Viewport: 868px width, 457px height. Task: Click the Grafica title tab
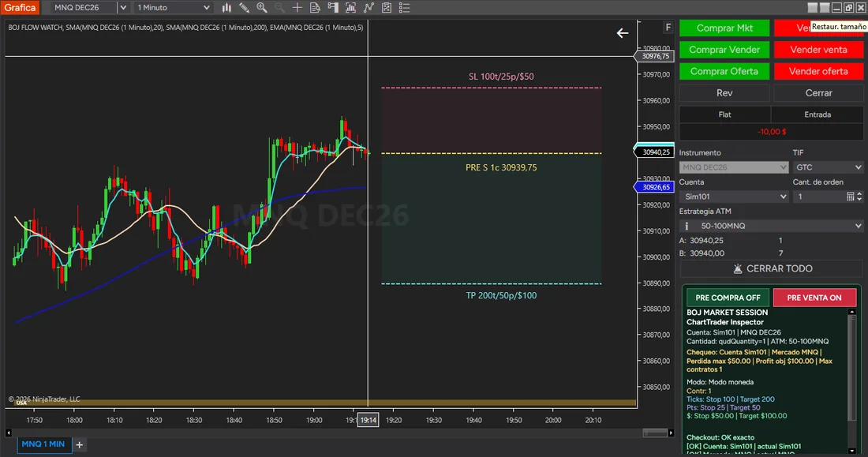coord(20,8)
